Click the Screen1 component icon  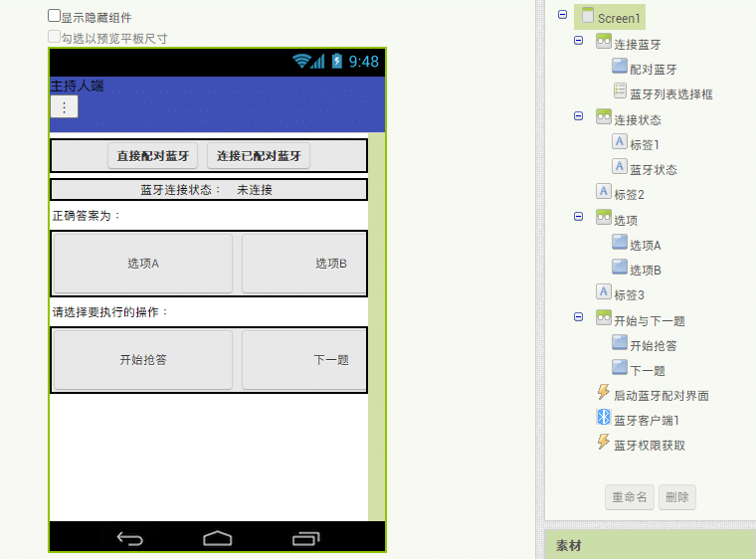587,17
